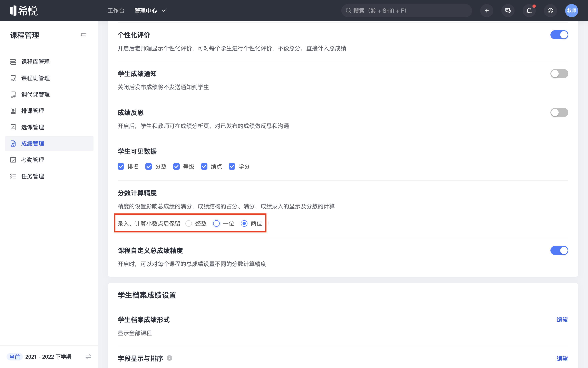The height and width of the screenshot is (368, 588).
Task: Click the 课程管理 sidebar title
Action: point(24,35)
